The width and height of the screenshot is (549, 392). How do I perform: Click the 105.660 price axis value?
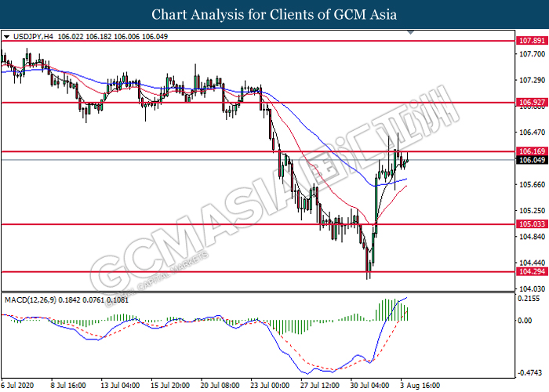pyautogui.click(x=533, y=184)
